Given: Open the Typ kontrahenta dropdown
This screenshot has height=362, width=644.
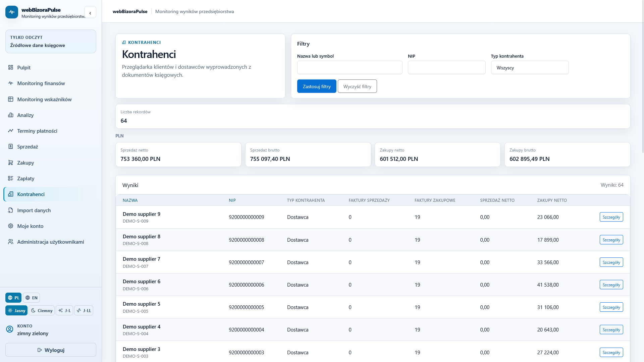Looking at the screenshot, I should pos(530,67).
